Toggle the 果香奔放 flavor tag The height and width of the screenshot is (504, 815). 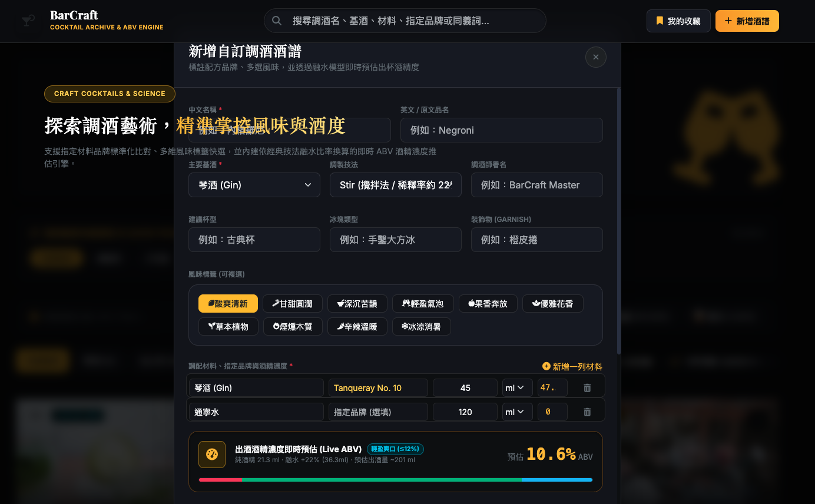[x=488, y=304]
